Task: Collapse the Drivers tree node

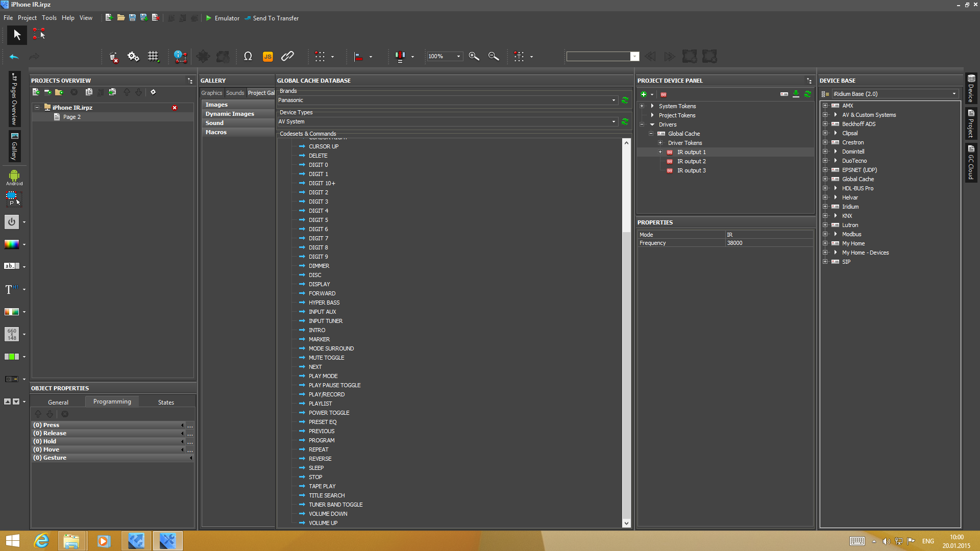Action: pos(642,124)
